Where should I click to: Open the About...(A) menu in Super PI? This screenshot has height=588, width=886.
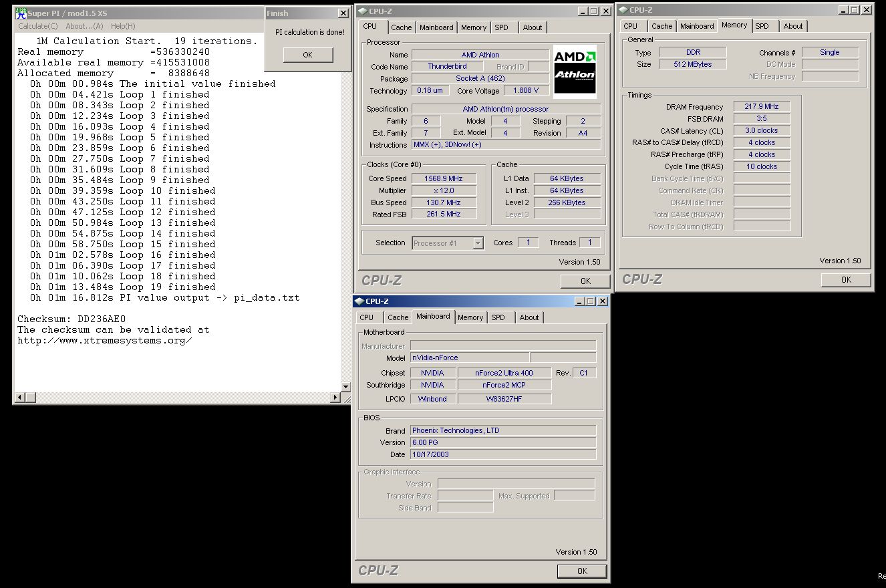[x=84, y=26]
